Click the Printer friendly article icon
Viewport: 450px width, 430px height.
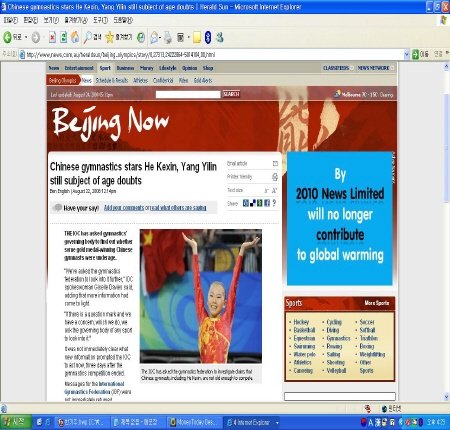(275, 177)
